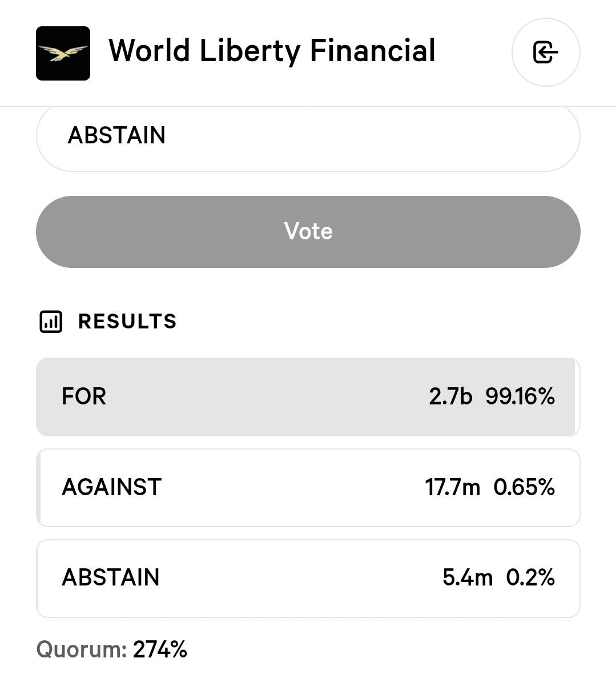
Task: Click the bar chart icon beside RESULTS
Action: 51,322
